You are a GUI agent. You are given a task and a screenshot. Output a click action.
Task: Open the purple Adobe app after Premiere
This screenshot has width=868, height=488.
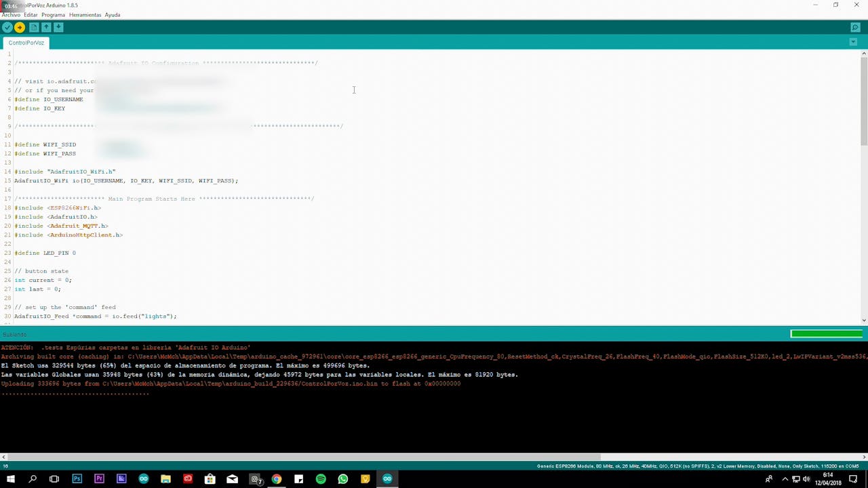121,479
